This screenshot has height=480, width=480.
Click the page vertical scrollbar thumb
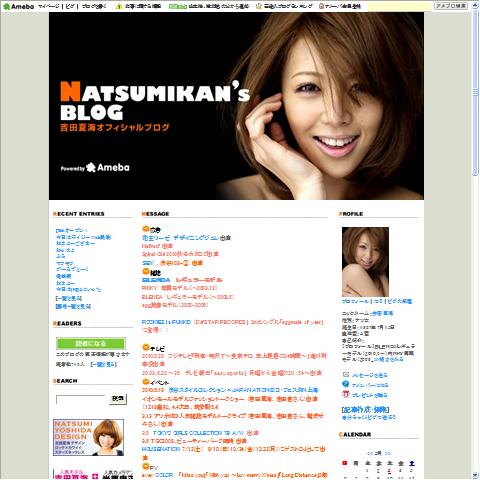point(475,93)
